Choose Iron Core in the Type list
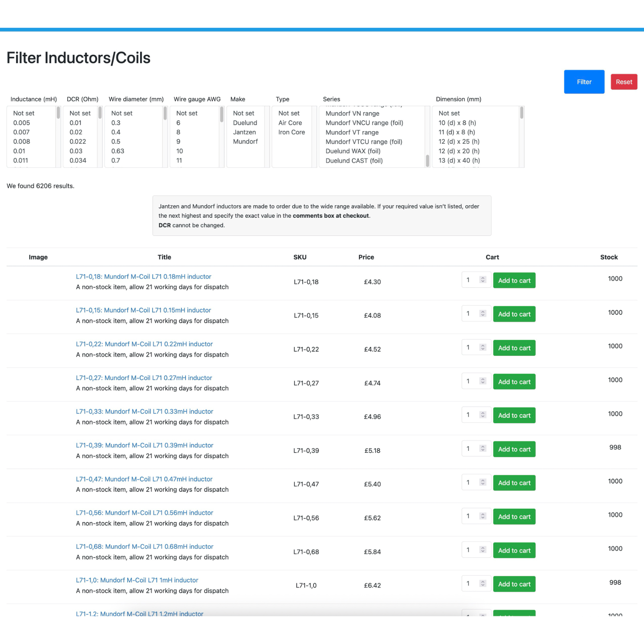 [x=292, y=132]
